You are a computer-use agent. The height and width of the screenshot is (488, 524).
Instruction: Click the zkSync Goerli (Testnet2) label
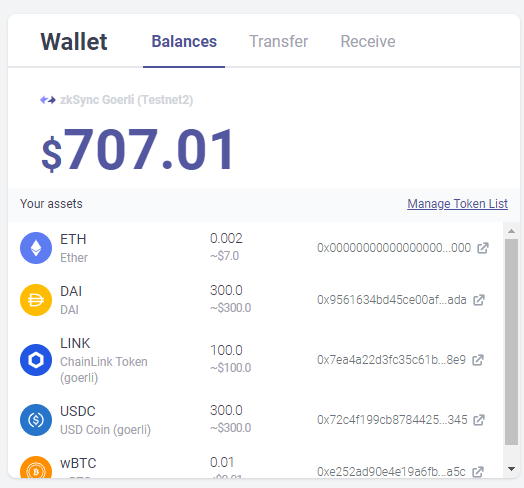click(x=126, y=100)
